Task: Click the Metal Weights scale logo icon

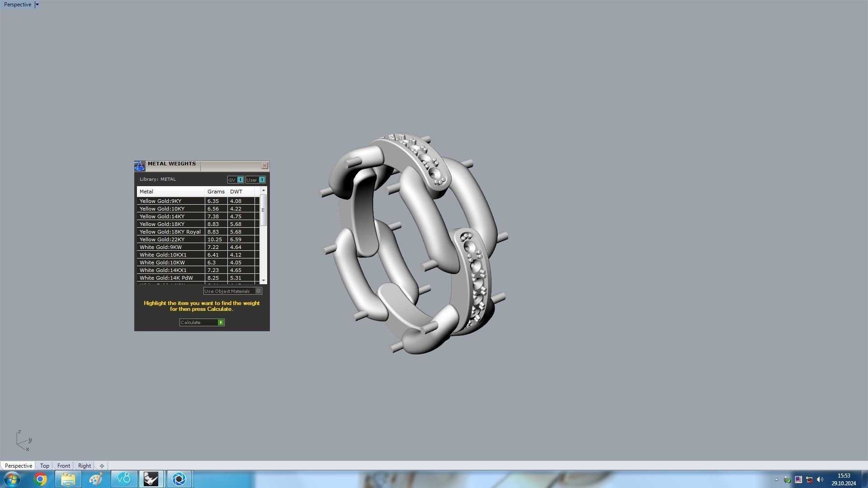Action: [140, 166]
